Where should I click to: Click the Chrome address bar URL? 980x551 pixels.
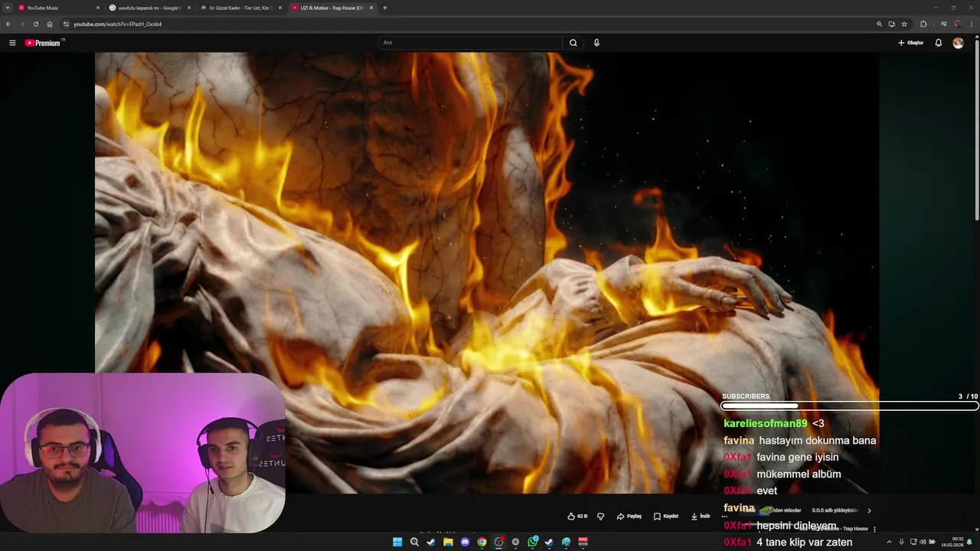coord(117,24)
